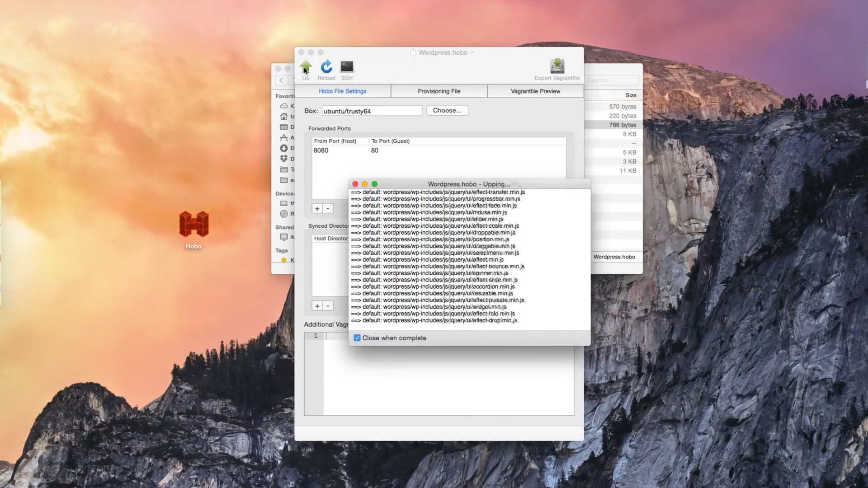Click the yellow tag in Finder sidebar
This screenshot has width=868, height=488.
coord(284,260)
